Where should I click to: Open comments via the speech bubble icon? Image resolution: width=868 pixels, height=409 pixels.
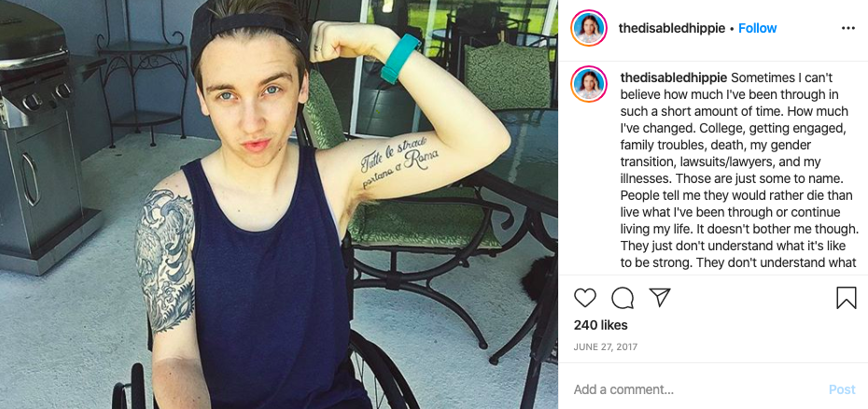pyautogui.click(x=623, y=298)
